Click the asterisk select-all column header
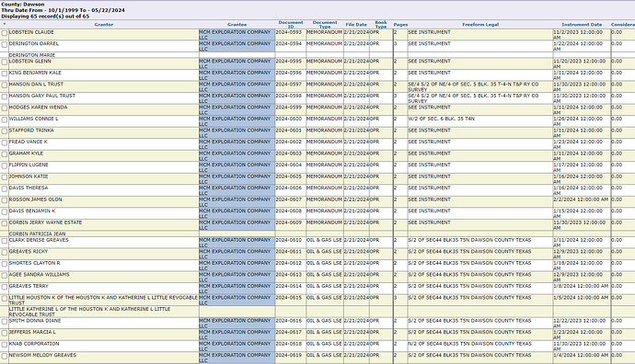This screenshot has width=635, height=364. (5, 25)
